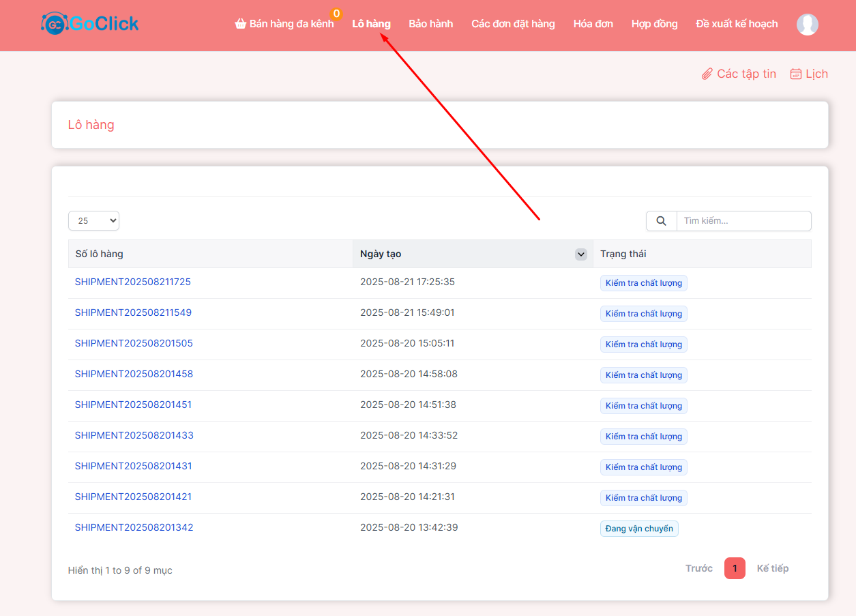
Task: Click the search magnifier icon
Action: pos(661,221)
